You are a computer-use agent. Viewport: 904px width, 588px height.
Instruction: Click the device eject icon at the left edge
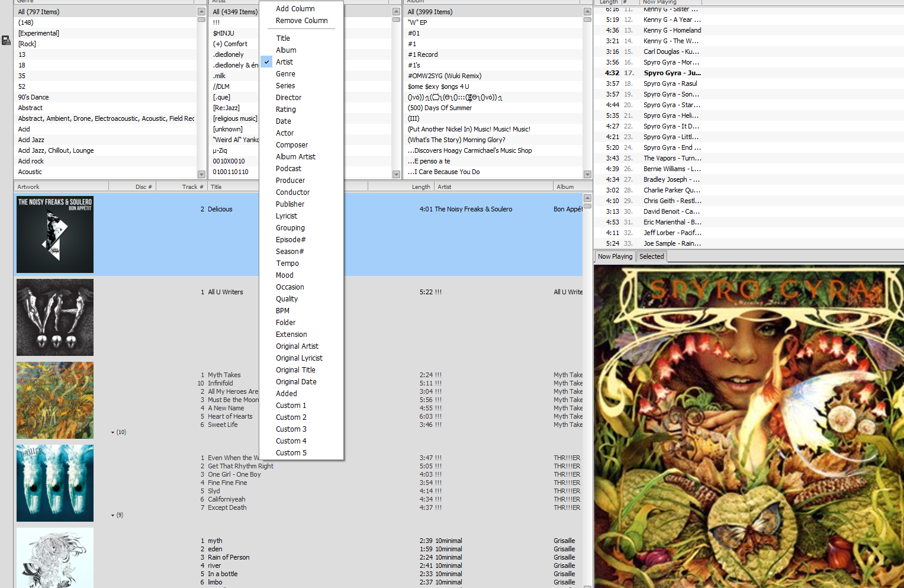click(x=6, y=40)
